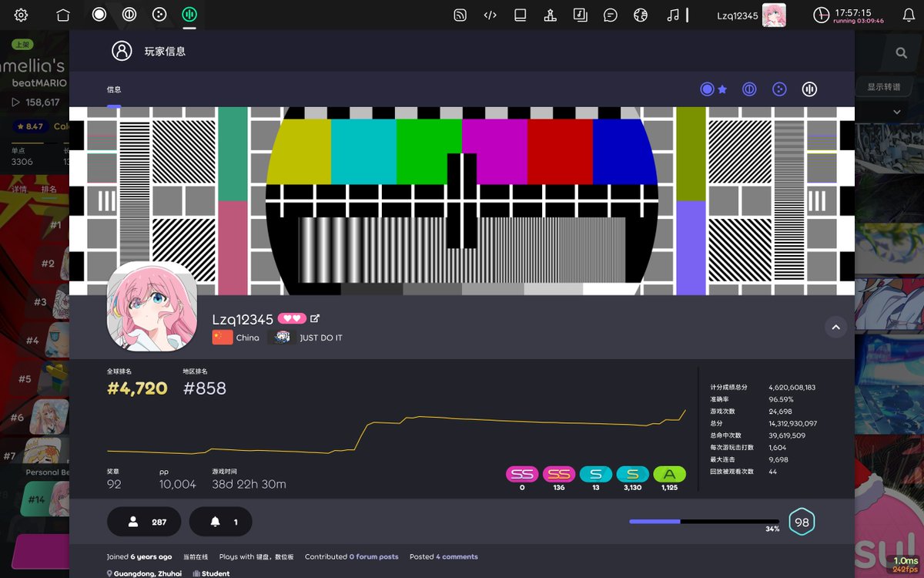The width and height of the screenshot is (924, 578).
Task: Click the play count value 24,698
Action: coord(780,412)
